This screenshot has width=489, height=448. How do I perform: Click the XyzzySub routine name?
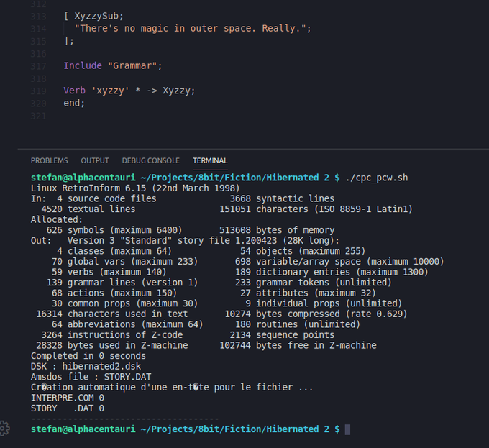pos(96,16)
